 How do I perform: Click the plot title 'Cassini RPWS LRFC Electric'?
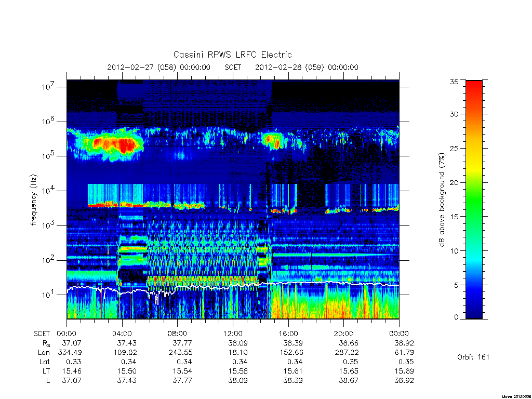(x=232, y=55)
